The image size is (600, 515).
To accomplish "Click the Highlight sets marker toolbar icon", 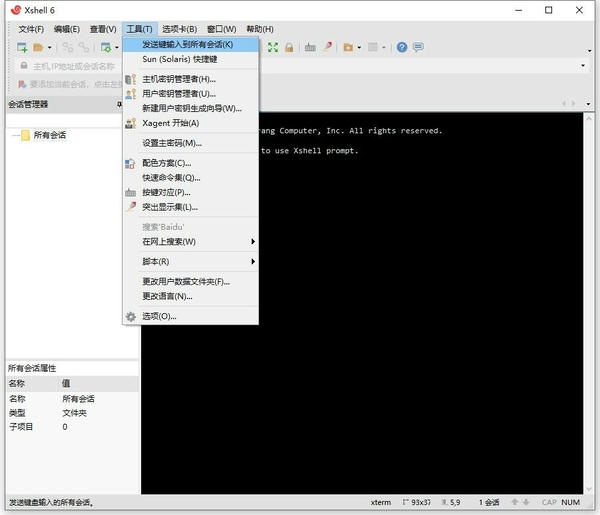I will pyautogui.click(x=327, y=47).
